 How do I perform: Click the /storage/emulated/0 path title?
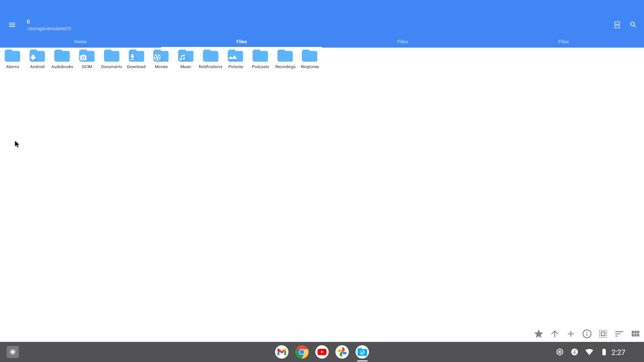tap(49, 28)
